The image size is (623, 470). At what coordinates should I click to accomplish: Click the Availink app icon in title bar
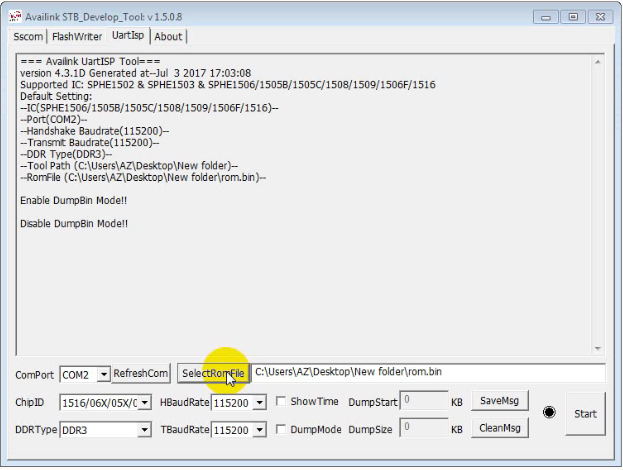coord(15,17)
